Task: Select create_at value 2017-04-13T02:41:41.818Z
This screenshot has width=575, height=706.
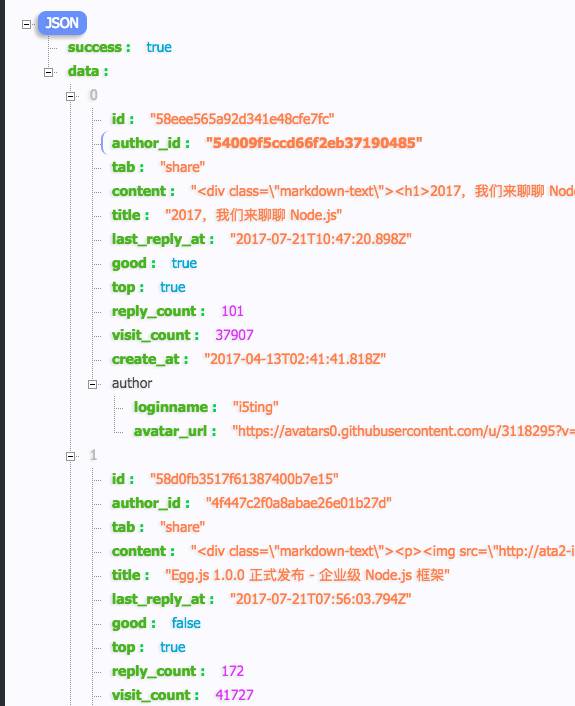Action: (x=295, y=359)
